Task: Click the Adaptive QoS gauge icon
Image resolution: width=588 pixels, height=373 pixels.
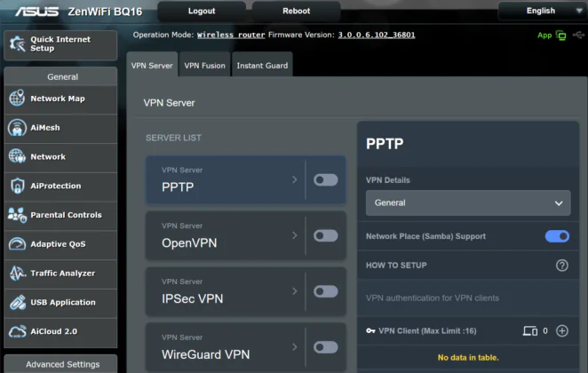Action: pyautogui.click(x=17, y=244)
